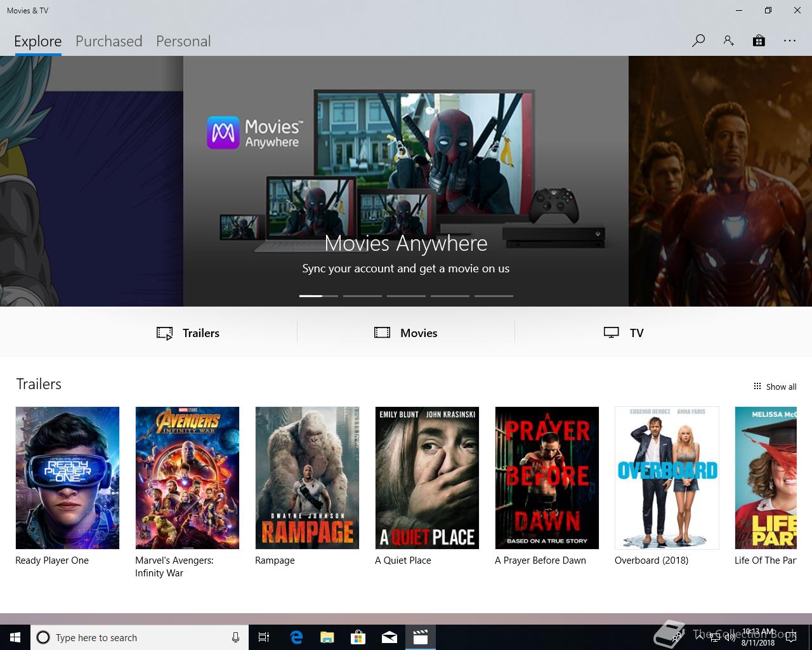Open File Explorer from the taskbar
The height and width of the screenshot is (650, 812).
coord(327,637)
